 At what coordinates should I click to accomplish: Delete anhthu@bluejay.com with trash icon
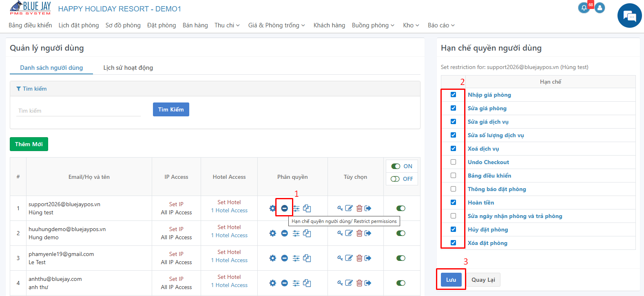click(x=359, y=283)
